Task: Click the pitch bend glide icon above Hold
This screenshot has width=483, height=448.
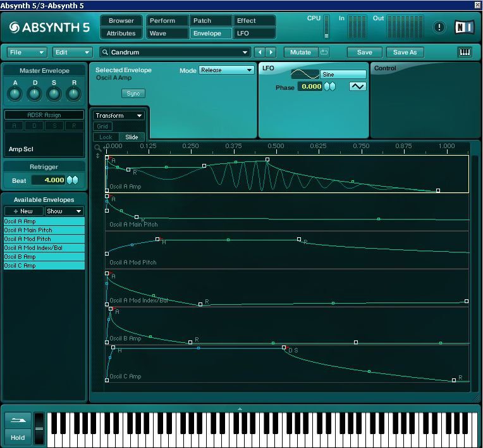Action: coord(18,420)
